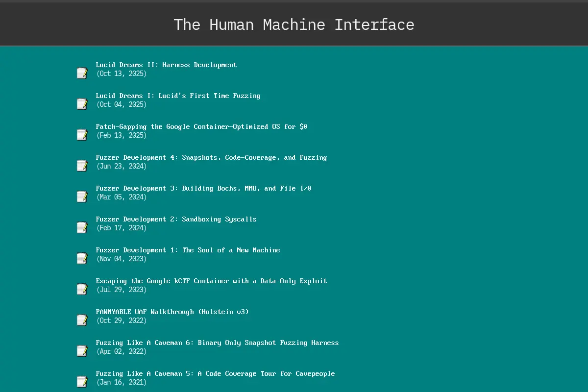Click notepad icon beside Lucid Dreams II post
Viewport: 588px width, 392px height.
[x=82, y=73]
